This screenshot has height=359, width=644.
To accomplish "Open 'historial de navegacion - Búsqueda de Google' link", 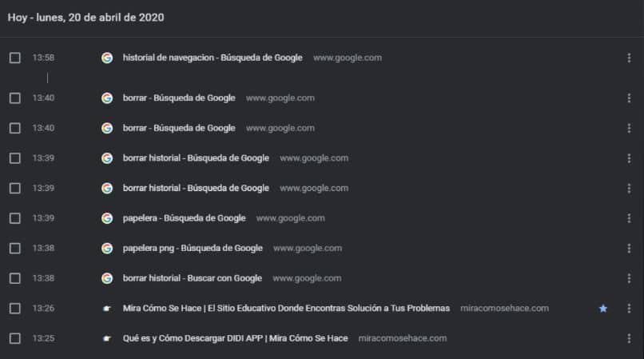I will click(213, 58).
